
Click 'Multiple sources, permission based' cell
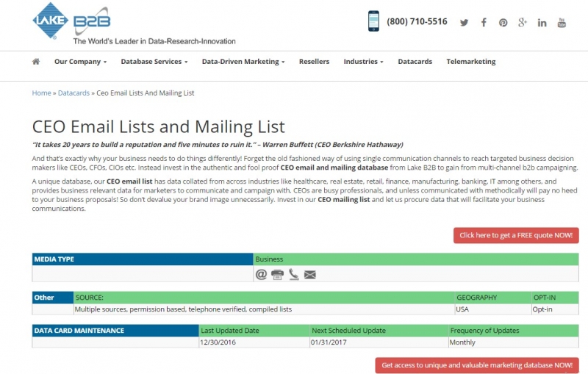[264, 309]
